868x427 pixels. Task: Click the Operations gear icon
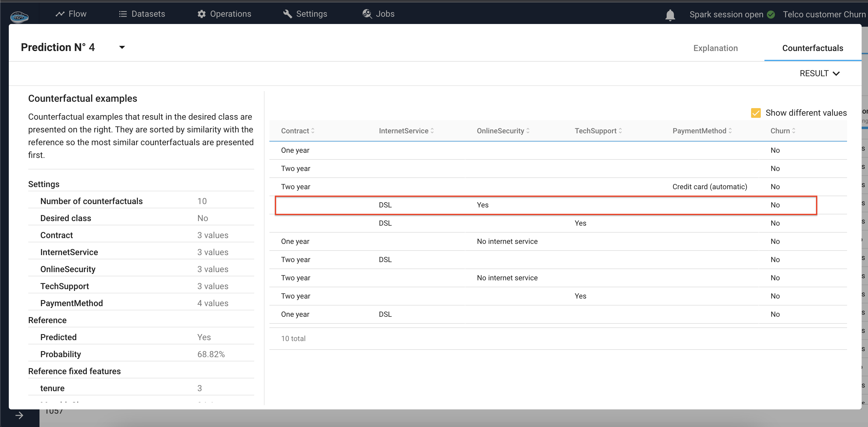201,14
